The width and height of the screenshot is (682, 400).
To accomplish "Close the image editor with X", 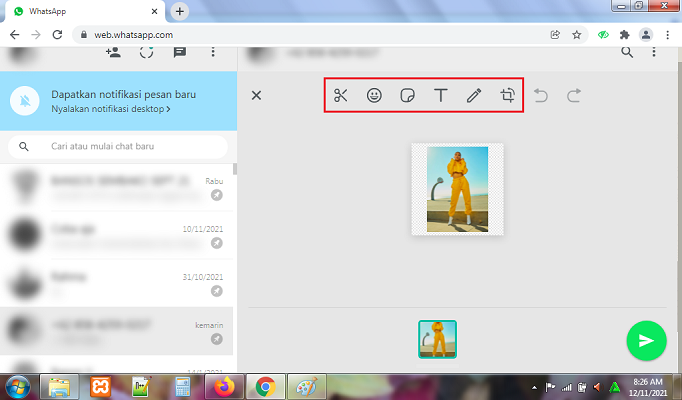I will tap(257, 95).
